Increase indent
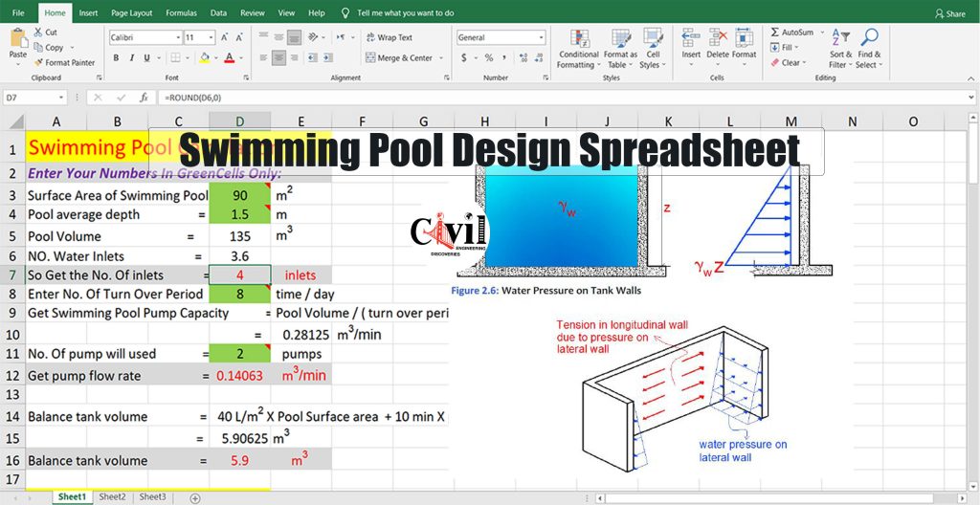 coord(327,58)
